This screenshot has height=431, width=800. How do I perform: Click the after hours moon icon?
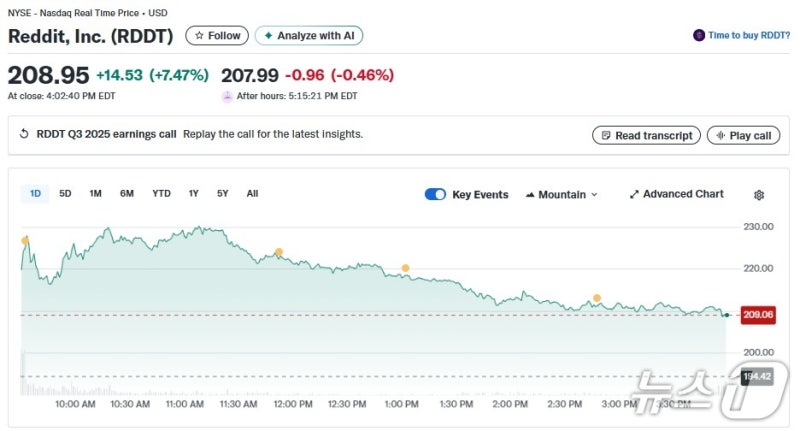pyautogui.click(x=227, y=96)
